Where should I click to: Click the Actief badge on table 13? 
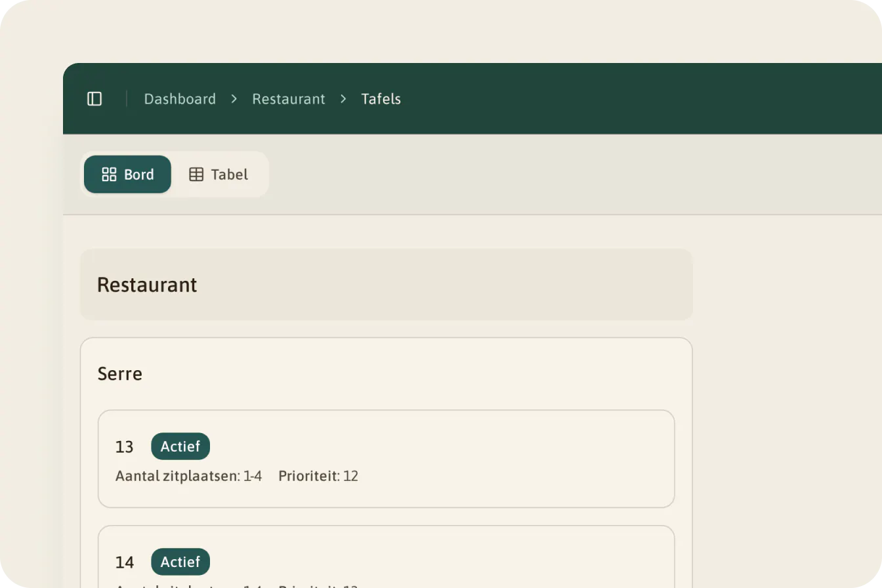(180, 446)
